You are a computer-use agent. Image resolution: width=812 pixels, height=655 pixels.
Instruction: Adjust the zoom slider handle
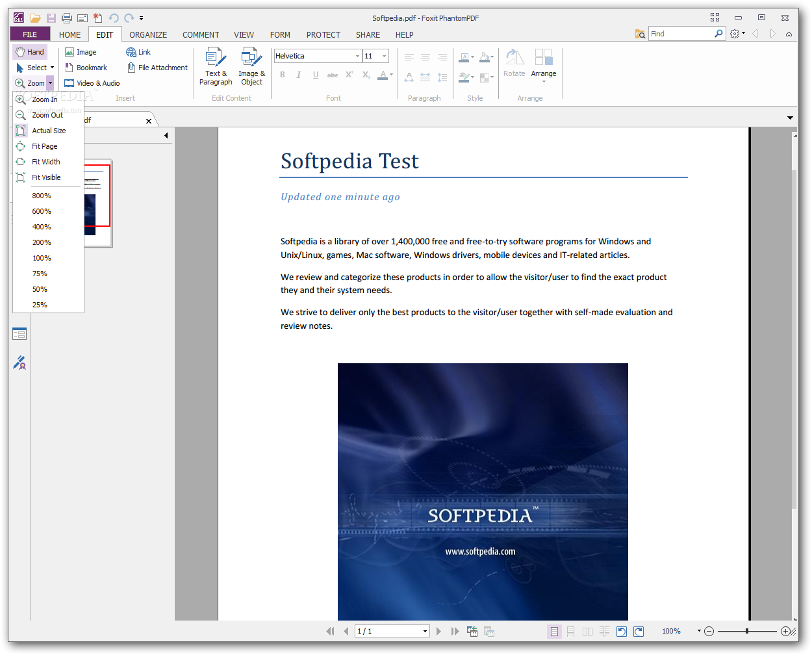pos(747,631)
